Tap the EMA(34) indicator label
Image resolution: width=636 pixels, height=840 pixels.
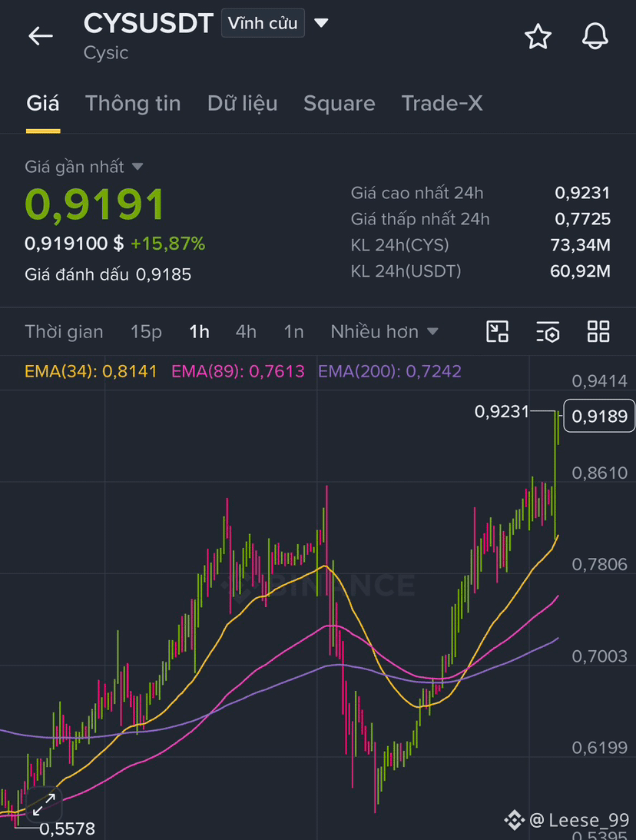(x=91, y=370)
